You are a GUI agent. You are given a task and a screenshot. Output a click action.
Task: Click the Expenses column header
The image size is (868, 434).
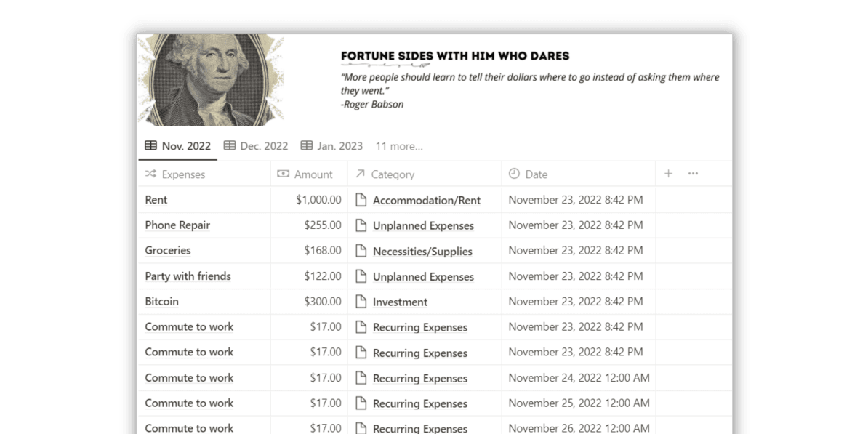pyautogui.click(x=204, y=174)
